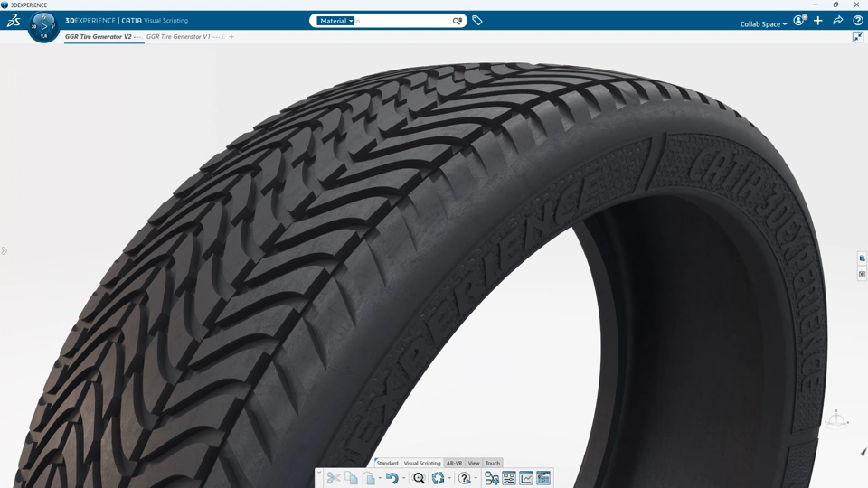Viewport: 868px width, 488px height.
Task: Click the robot view manipulator
Action: [x=836, y=420]
